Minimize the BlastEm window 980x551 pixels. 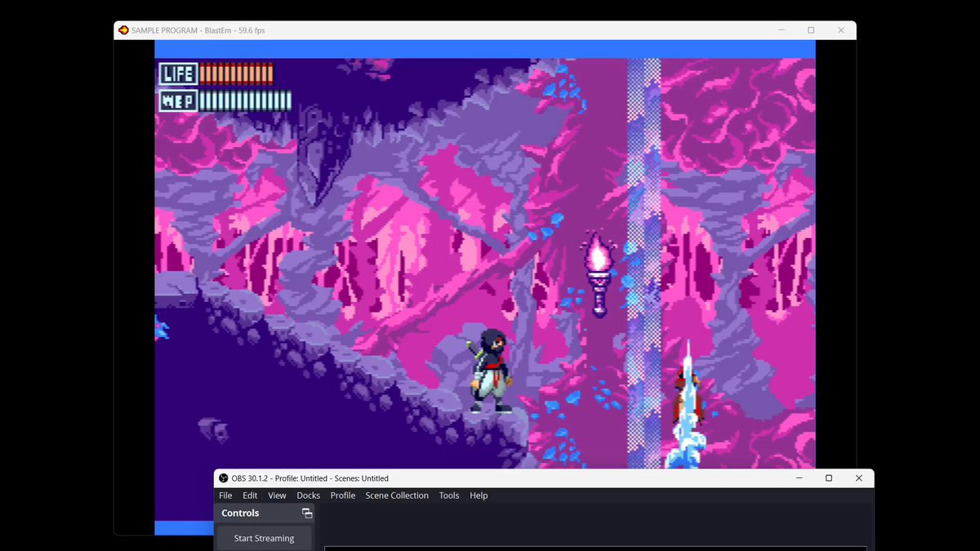[782, 30]
